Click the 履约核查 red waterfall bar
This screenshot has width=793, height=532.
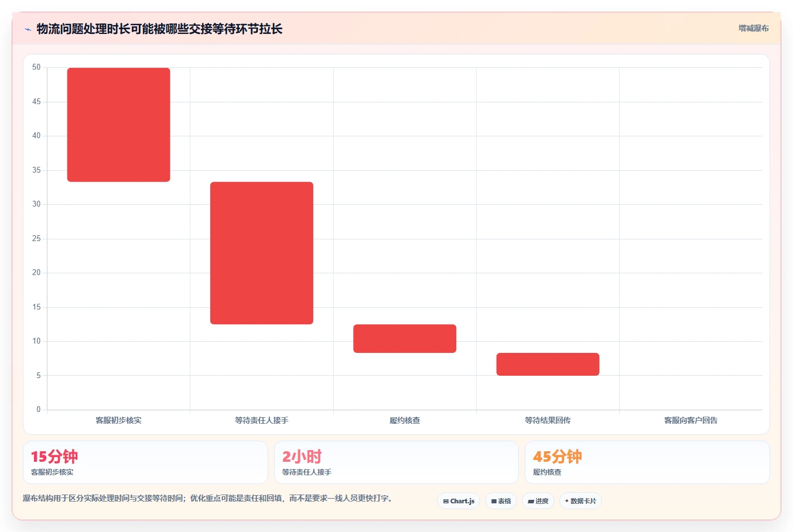point(405,338)
